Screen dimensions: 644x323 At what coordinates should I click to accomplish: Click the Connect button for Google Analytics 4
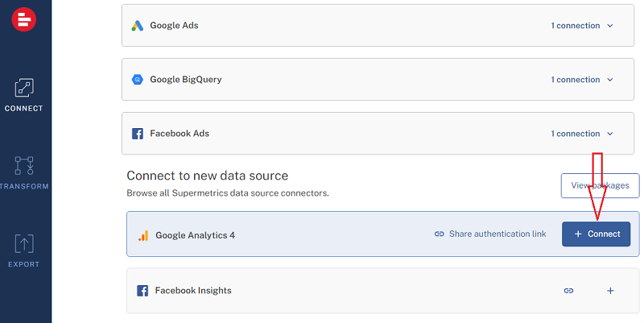[596, 234]
